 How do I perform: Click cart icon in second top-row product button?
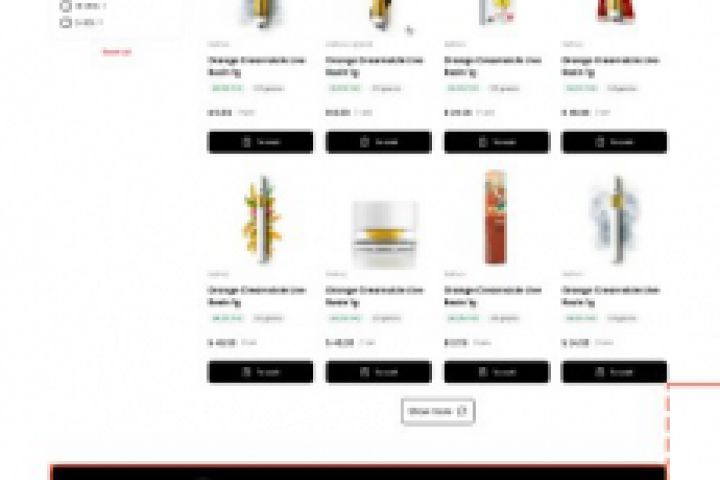[x=365, y=142]
